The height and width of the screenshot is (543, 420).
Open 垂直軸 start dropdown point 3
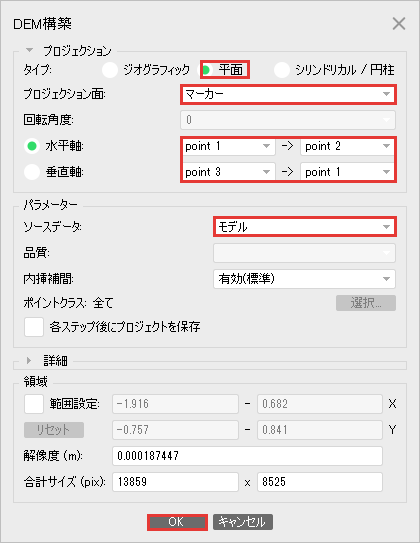tap(228, 172)
